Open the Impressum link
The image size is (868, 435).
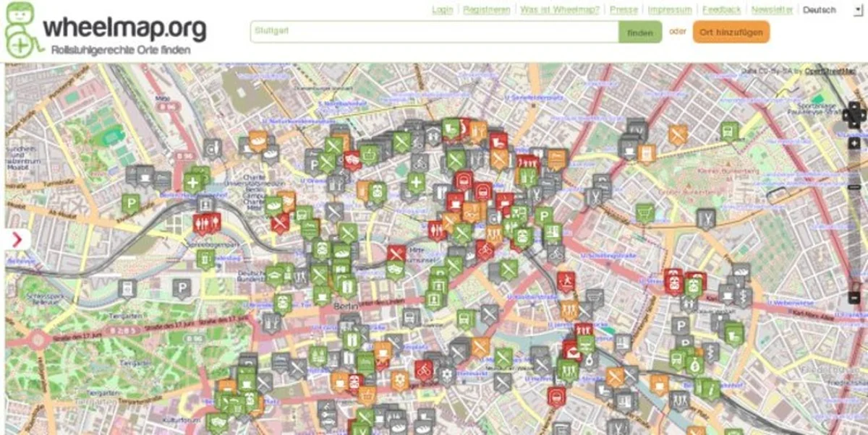669,10
